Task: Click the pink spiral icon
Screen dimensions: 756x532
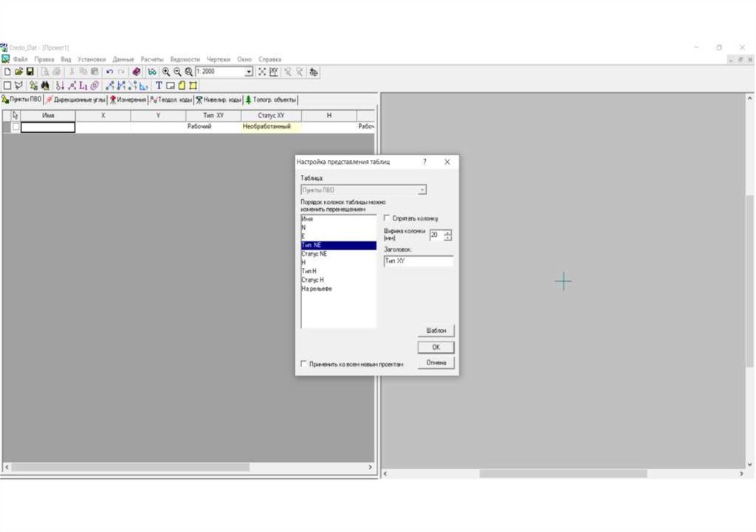Action: coord(94,86)
